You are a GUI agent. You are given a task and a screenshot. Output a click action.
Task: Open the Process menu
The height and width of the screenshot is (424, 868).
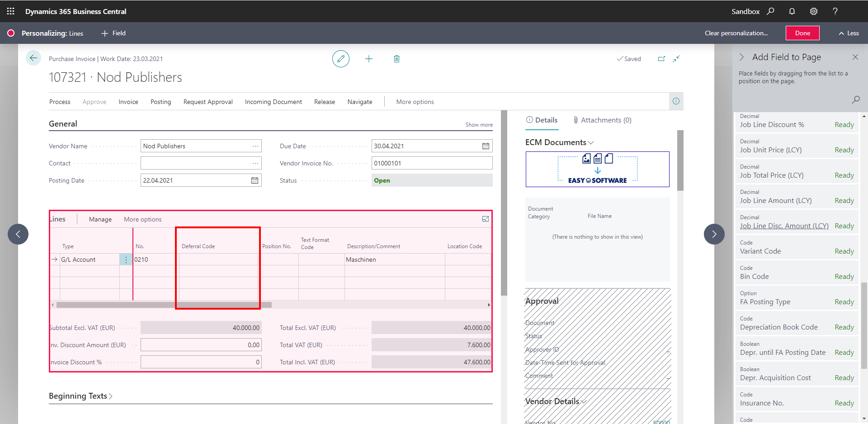60,102
